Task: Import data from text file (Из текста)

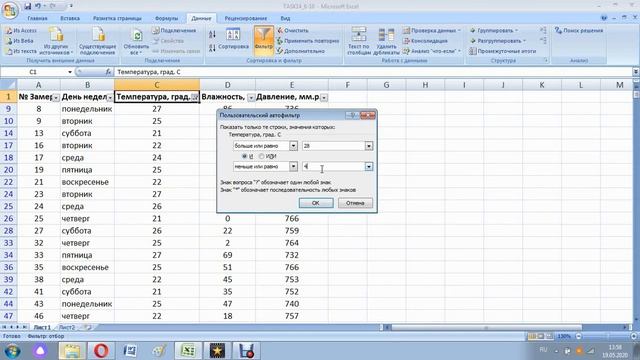Action: coord(21,51)
